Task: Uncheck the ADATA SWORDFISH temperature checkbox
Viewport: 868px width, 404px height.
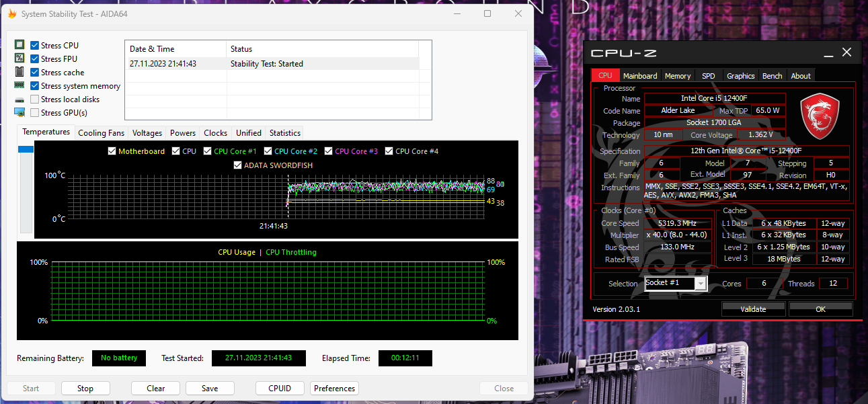Action: (237, 165)
